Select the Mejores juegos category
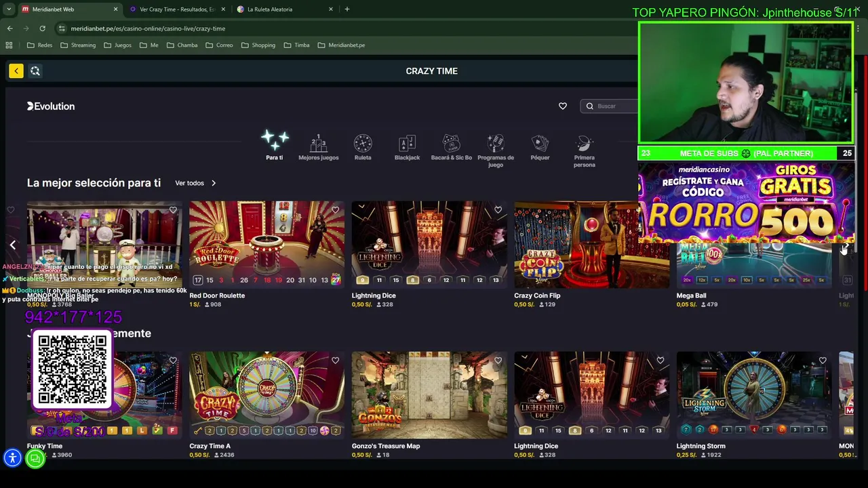The height and width of the screenshot is (488, 868). point(319,147)
